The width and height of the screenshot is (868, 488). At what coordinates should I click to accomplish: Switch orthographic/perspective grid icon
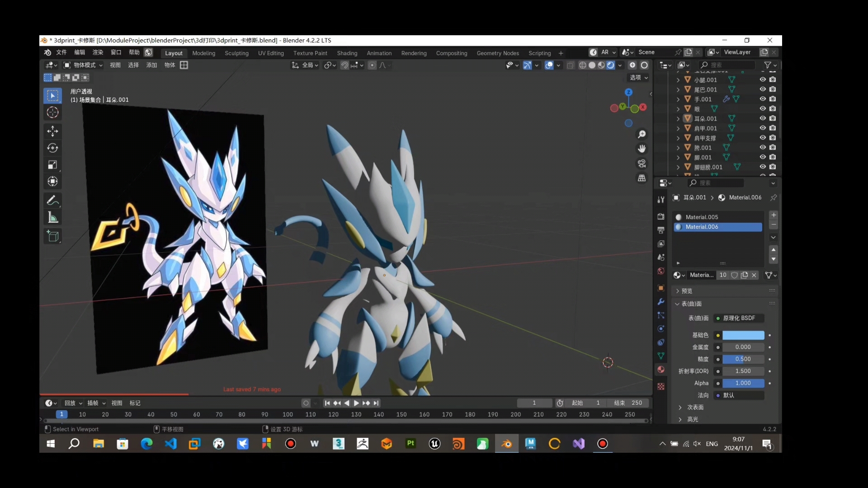point(642,178)
